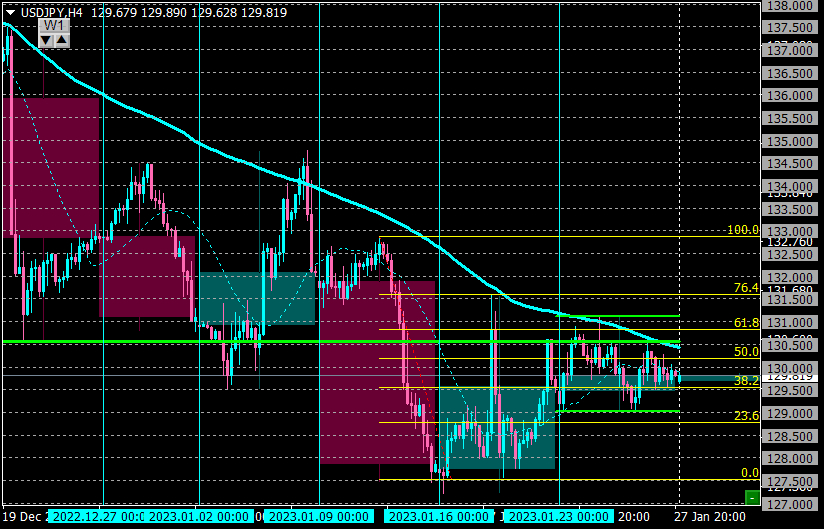Select the Fibonacci 50.0 level label

747,352
